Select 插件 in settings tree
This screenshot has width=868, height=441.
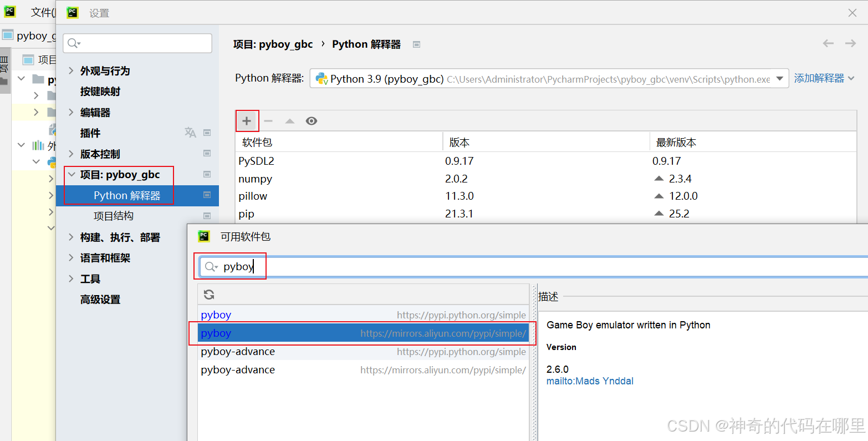click(x=90, y=133)
